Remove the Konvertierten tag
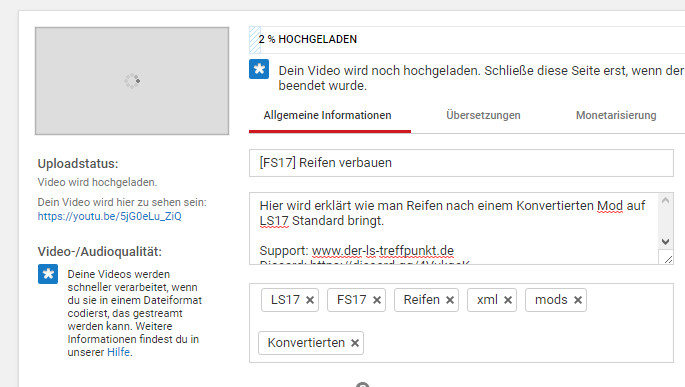 click(355, 343)
